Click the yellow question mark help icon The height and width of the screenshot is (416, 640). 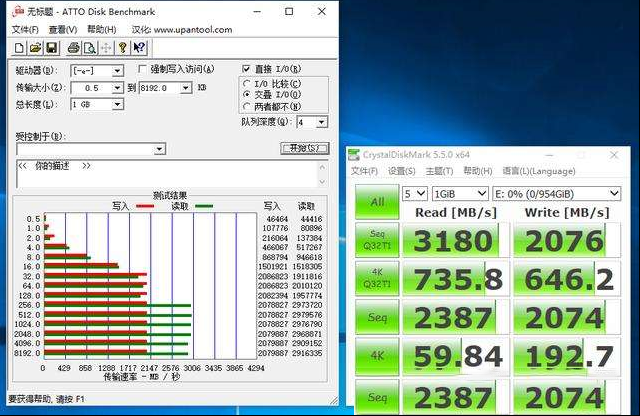click(122, 48)
